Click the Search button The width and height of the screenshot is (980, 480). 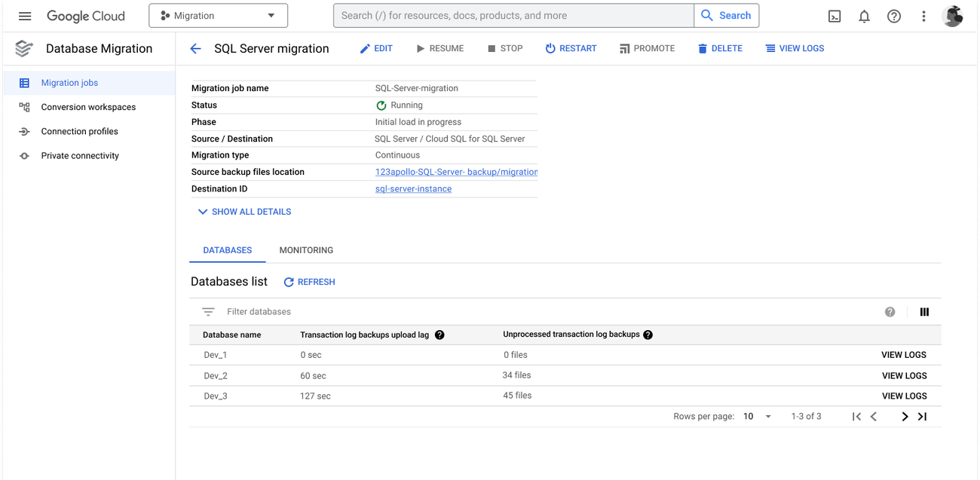click(727, 16)
